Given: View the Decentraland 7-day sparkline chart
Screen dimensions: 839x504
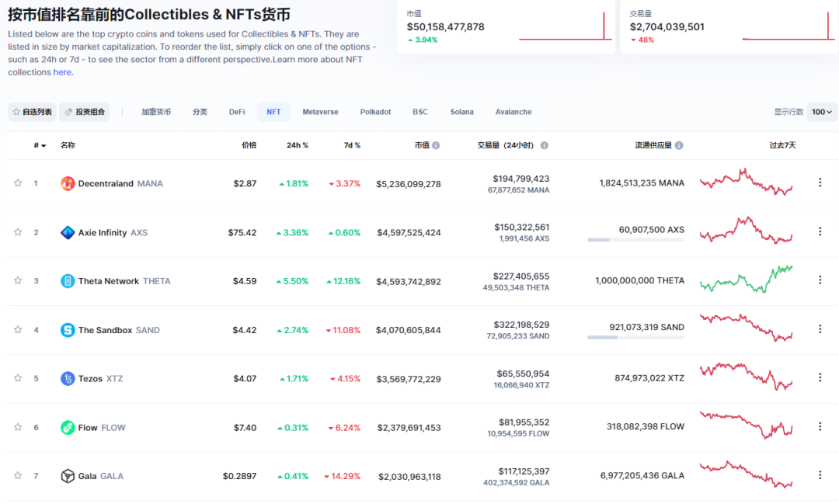Looking at the screenshot, I should (747, 182).
